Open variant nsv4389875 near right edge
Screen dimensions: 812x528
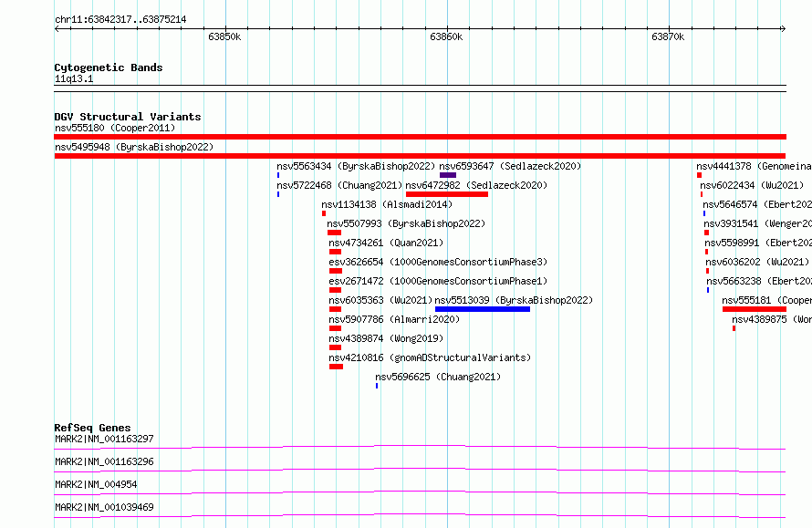click(x=772, y=319)
